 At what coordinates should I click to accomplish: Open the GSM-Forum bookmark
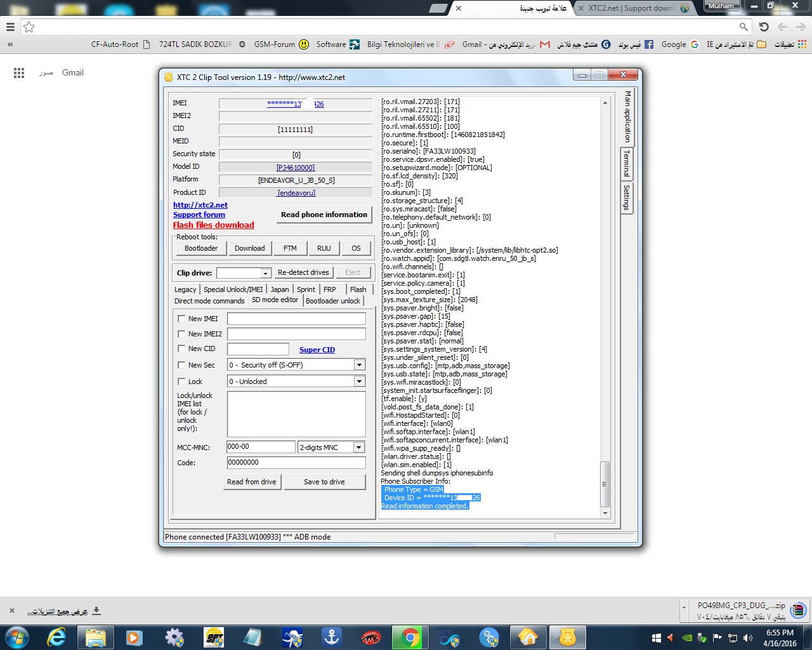click(282, 44)
